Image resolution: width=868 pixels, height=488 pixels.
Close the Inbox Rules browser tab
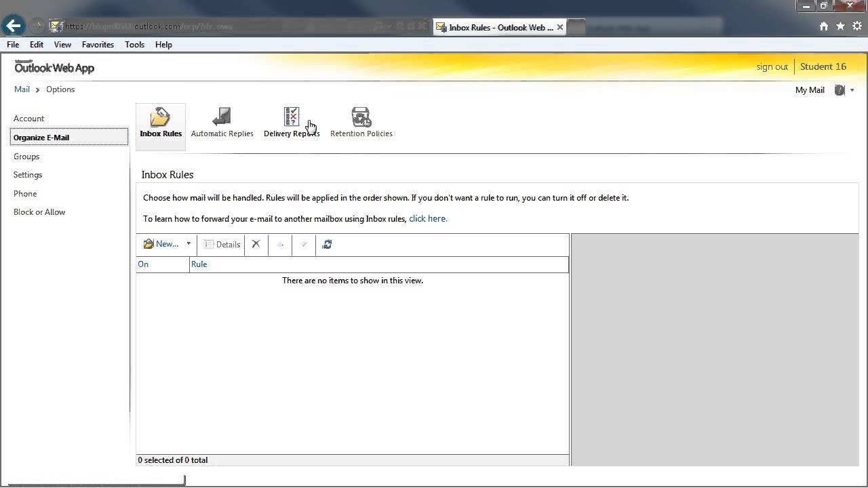click(x=559, y=28)
